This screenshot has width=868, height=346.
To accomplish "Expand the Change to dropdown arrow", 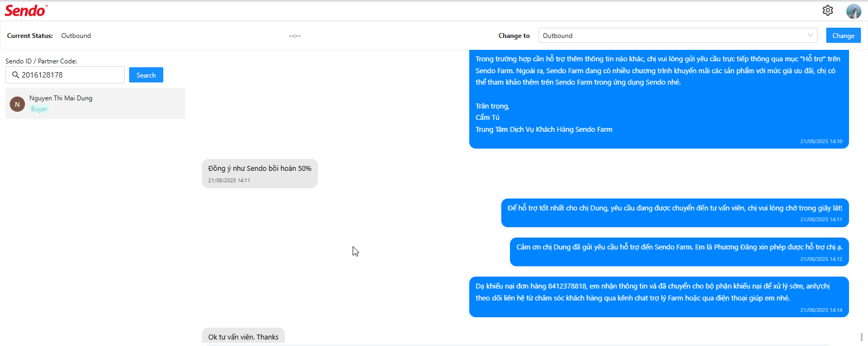I will pos(810,35).
